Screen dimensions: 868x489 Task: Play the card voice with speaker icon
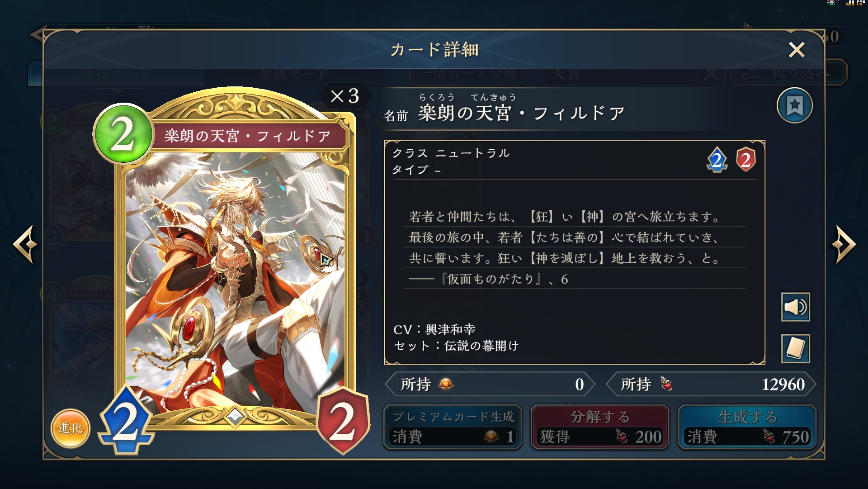pyautogui.click(x=795, y=307)
